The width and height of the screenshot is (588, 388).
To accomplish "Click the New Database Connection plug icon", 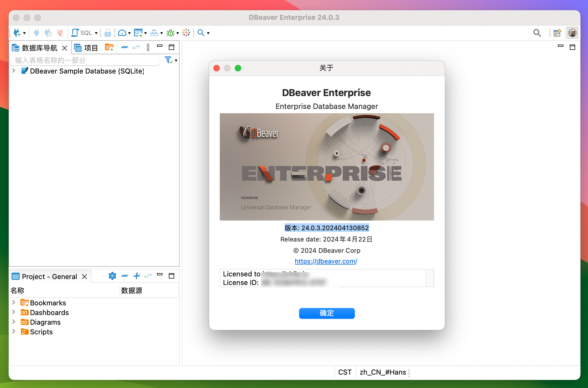I will pyautogui.click(x=17, y=33).
